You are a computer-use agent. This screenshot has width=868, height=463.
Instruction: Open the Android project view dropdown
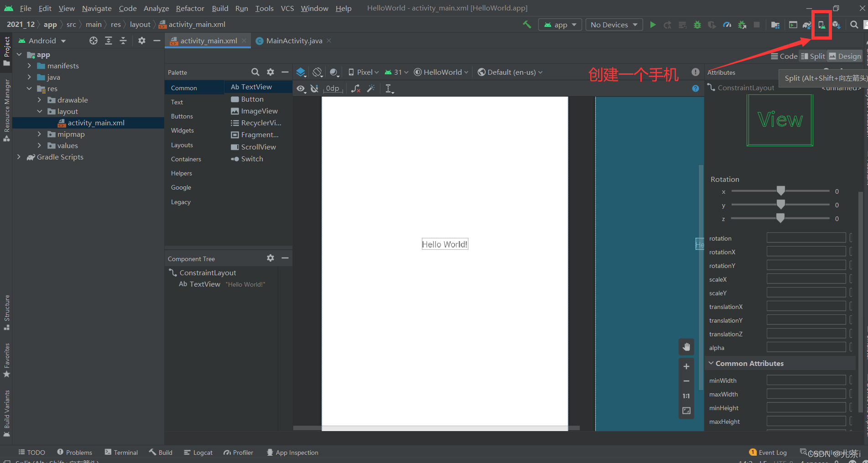pos(42,41)
